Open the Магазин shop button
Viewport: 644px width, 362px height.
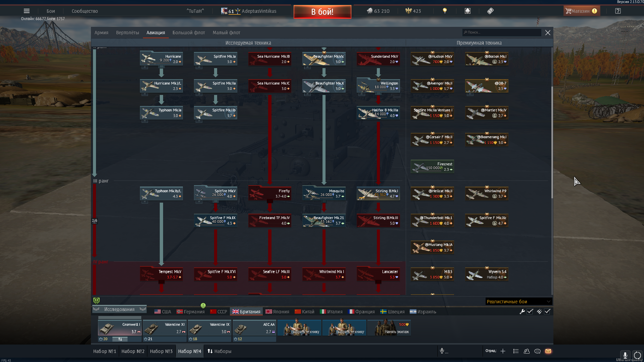pos(581,11)
